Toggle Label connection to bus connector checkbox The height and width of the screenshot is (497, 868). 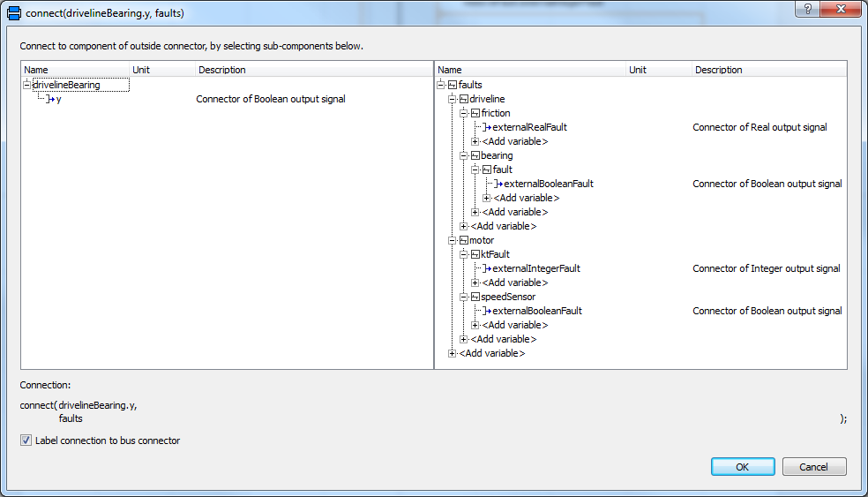coord(26,441)
